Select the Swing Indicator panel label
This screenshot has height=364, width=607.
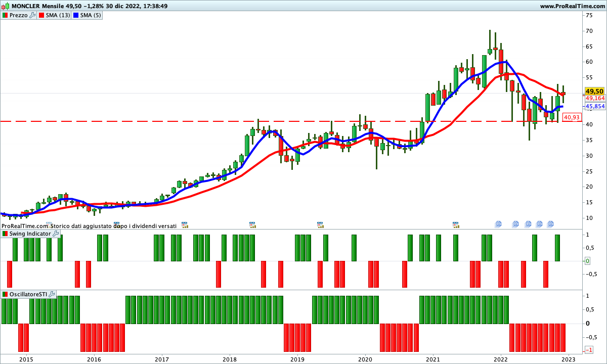click(x=30, y=234)
